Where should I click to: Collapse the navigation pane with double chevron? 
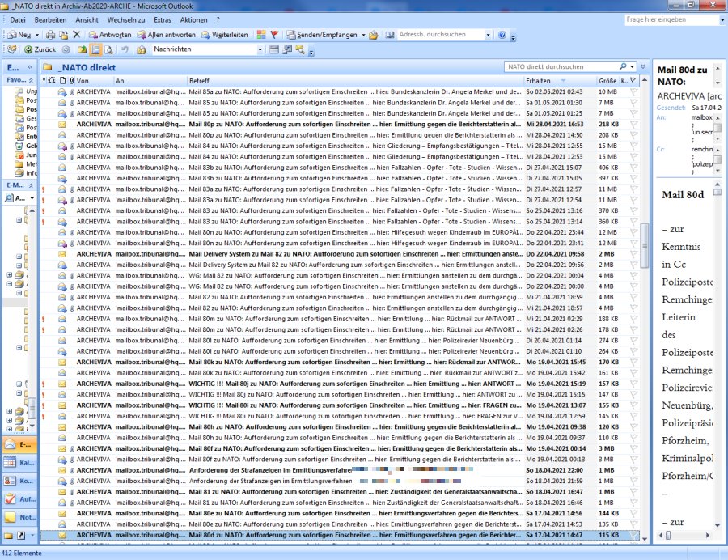coord(31,67)
